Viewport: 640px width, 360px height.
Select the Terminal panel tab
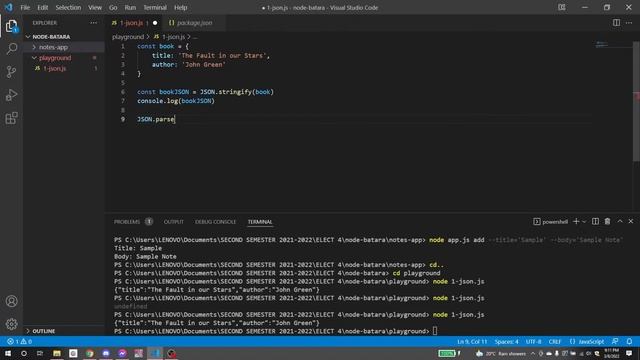(260, 222)
